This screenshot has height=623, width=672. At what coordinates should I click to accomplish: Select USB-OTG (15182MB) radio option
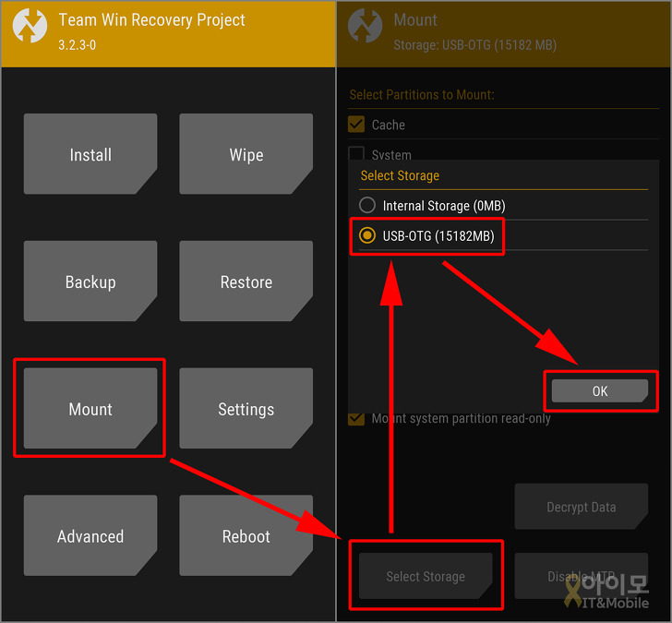367,235
